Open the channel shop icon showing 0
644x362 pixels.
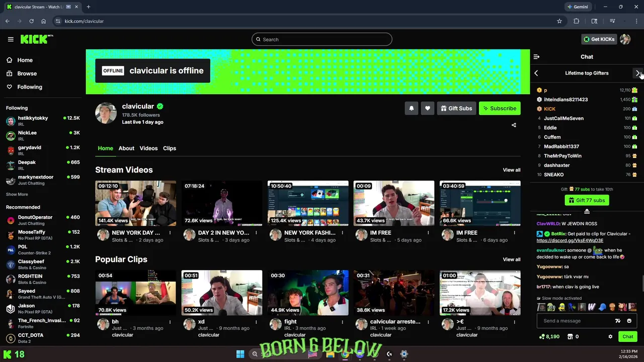click(573, 336)
